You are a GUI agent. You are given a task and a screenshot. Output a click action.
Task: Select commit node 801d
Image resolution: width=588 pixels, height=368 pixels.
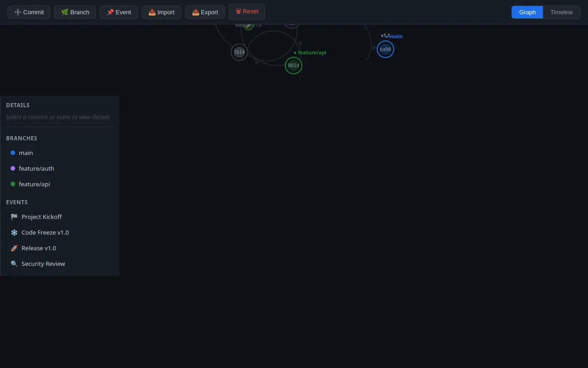click(x=294, y=65)
